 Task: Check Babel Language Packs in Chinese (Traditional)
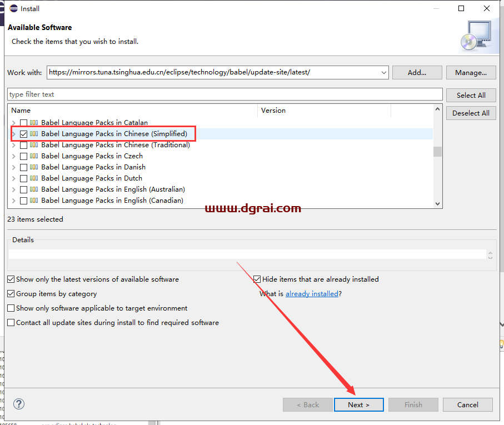[23, 145]
